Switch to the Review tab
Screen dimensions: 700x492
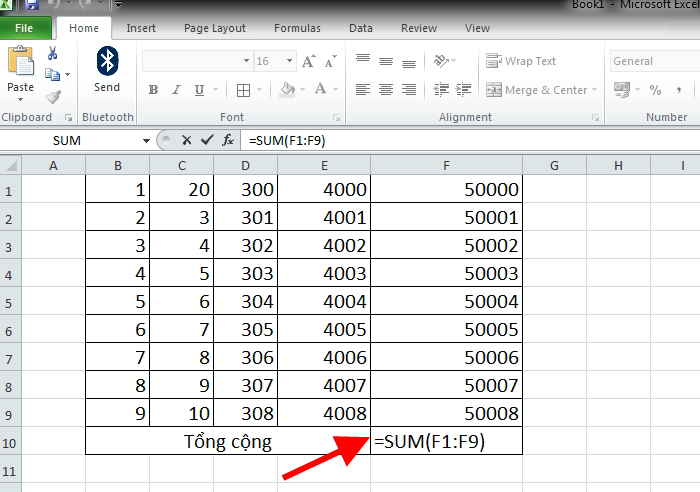point(419,28)
